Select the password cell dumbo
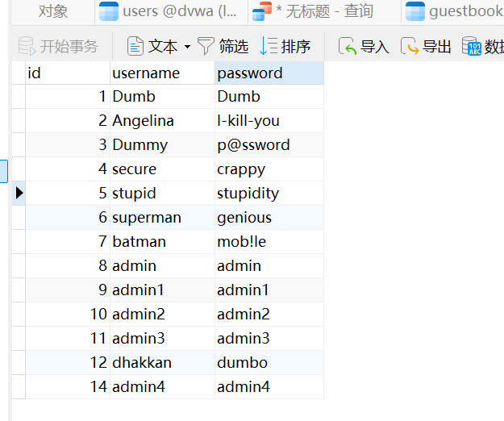 click(269, 362)
